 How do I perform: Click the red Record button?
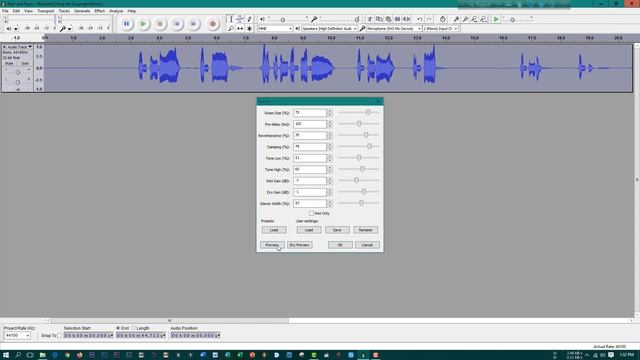point(212,24)
